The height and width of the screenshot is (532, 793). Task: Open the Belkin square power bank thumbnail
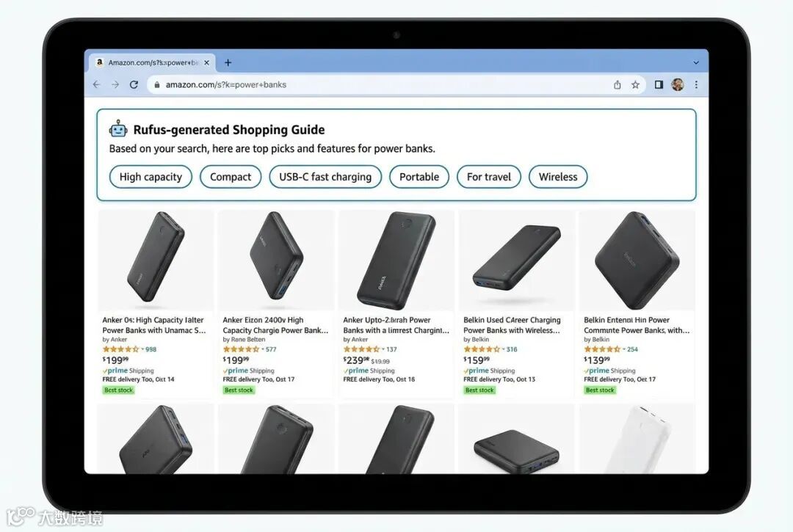(x=637, y=260)
